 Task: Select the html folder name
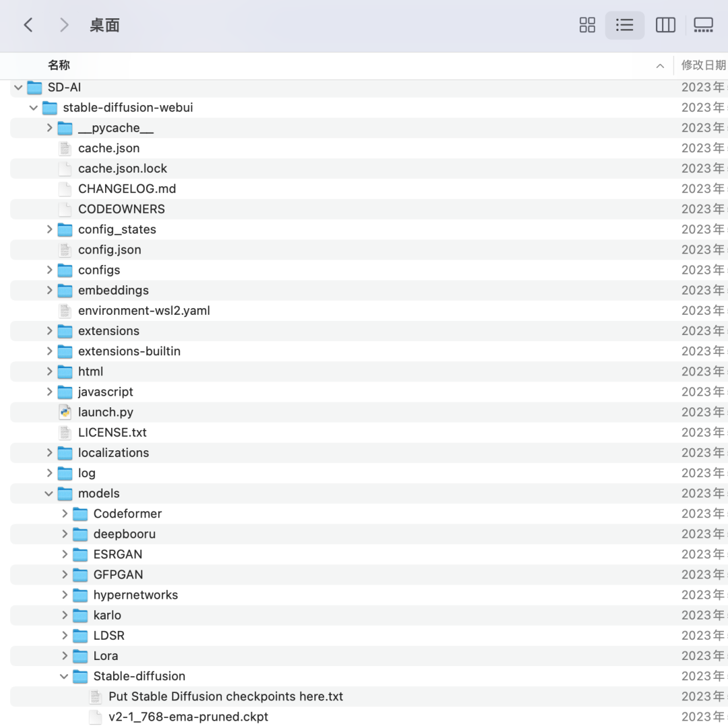coord(90,372)
